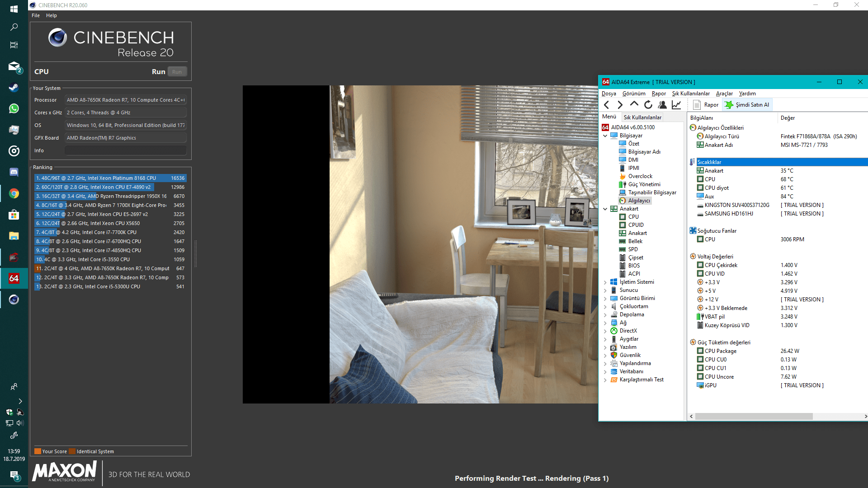Expand the İşletim Sistemi tree node

click(605, 282)
